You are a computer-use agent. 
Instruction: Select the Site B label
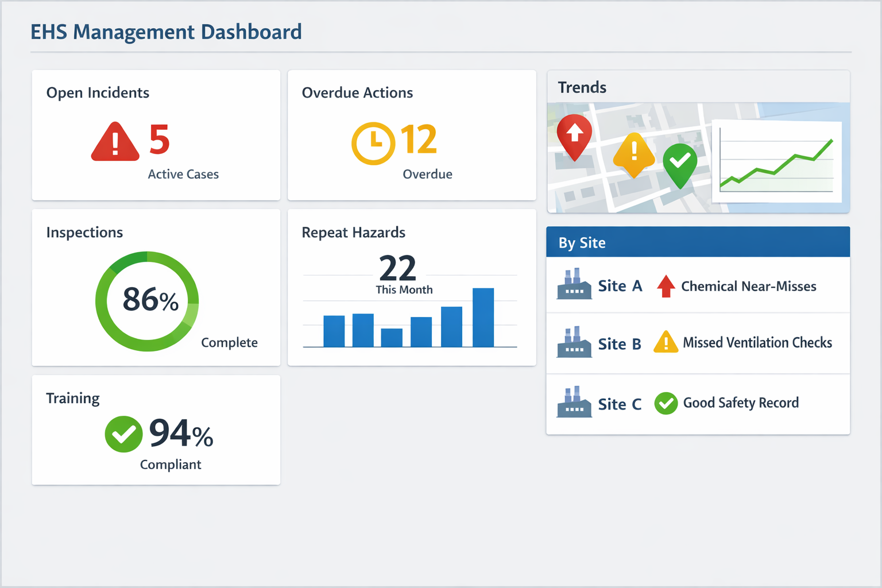(620, 344)
